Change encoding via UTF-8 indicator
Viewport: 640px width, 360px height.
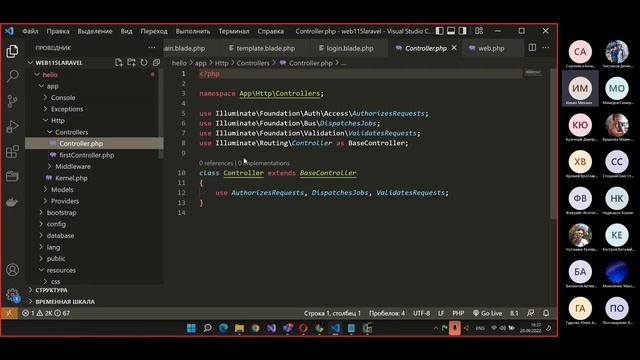(421, 313)
